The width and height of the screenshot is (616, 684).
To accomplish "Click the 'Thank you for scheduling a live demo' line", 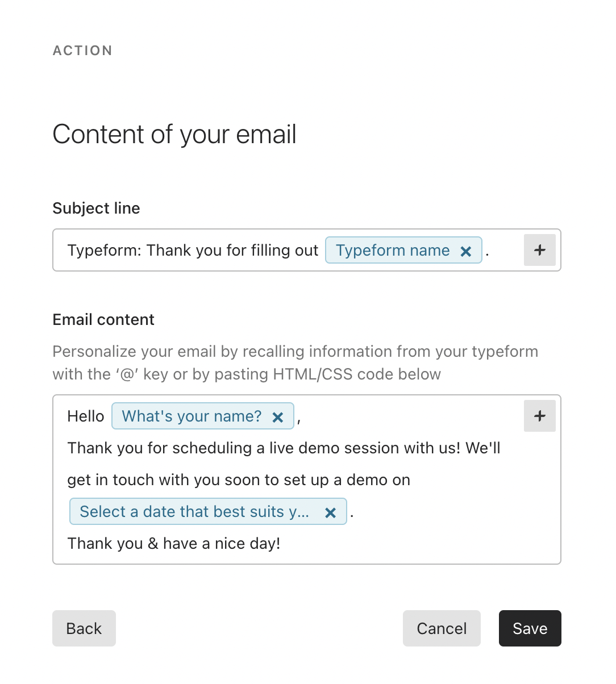I will pos(284,448).
